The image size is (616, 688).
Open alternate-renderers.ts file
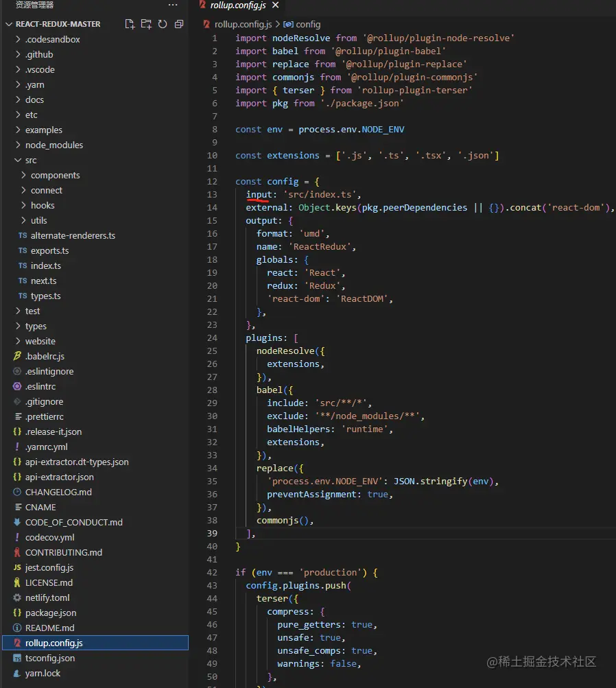pos(73,236)
